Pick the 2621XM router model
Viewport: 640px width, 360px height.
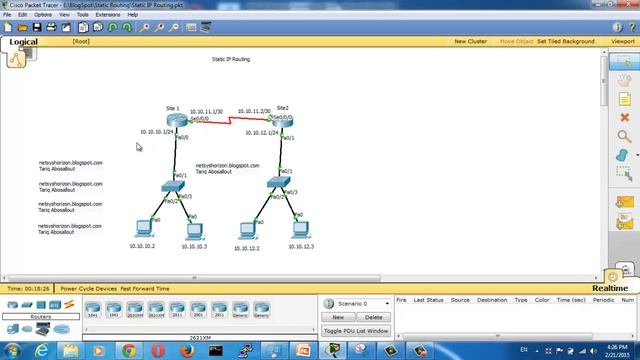click(156, 310)
